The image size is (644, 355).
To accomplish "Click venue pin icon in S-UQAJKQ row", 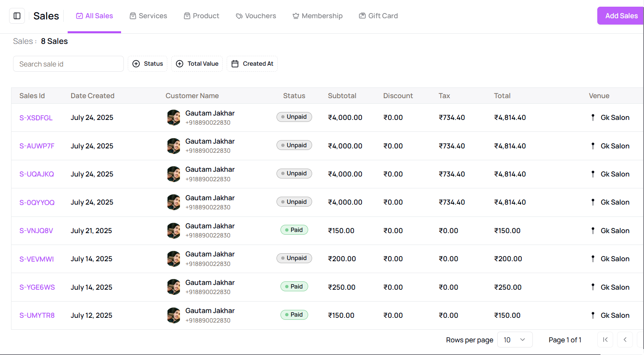I will click(593, 174).
